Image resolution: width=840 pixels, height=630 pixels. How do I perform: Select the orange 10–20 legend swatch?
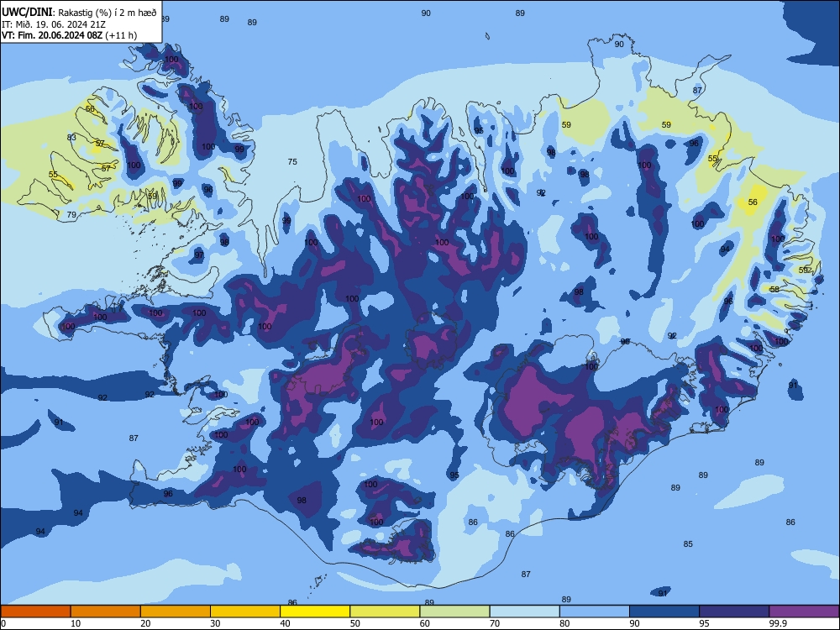pyautogui.click(x=106, y=612)
